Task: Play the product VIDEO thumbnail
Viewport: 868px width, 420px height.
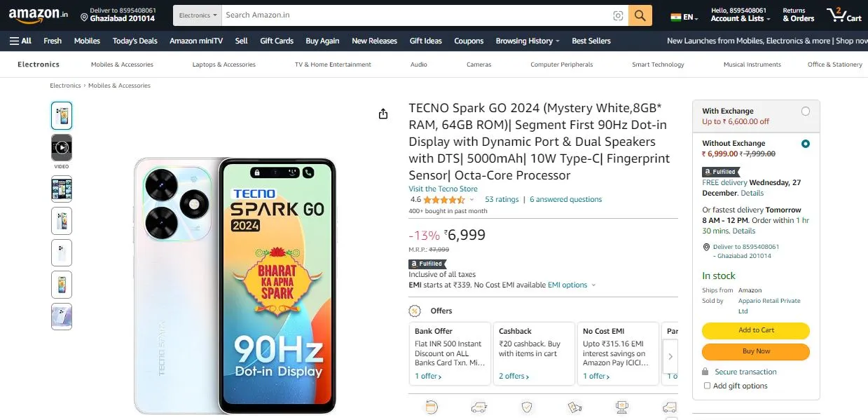Action: pyautogui.click(x=62, y=148)
